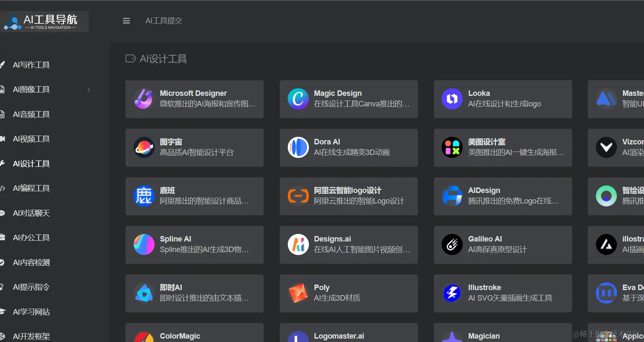644x342 pixels.
Task: Open AI提示指令 category in the sidebar
Action: point(31,287)
